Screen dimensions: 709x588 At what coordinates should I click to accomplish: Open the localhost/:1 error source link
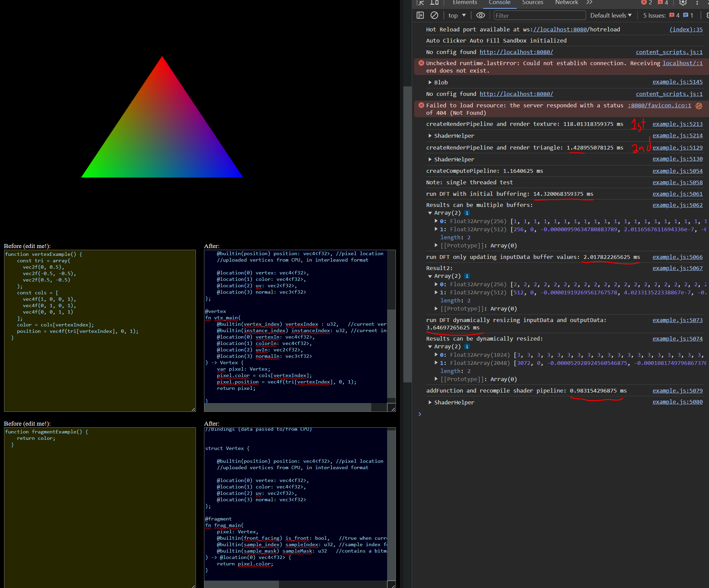(x=683, y=63)
